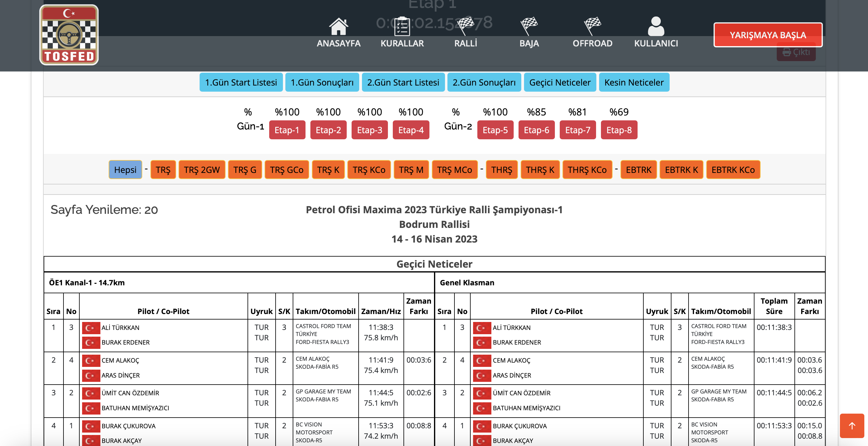Filter by EBTRK K class
868x446 pixels.
681,170
